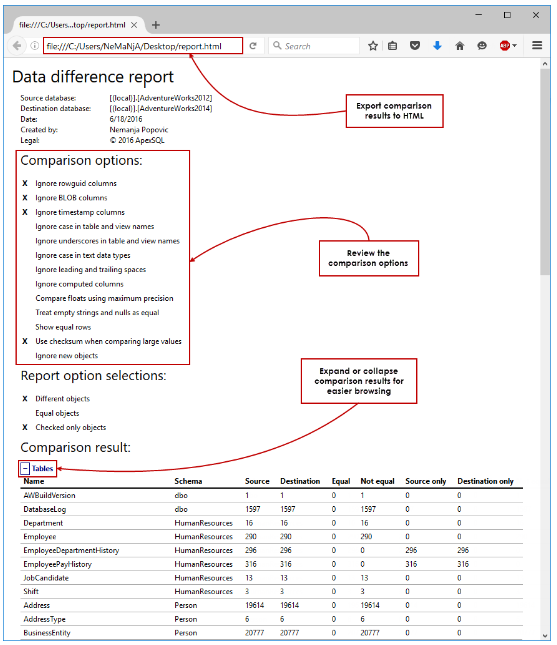Click the AddressType table name
This screenshot has height=645, width=557.
coord(44,619)
